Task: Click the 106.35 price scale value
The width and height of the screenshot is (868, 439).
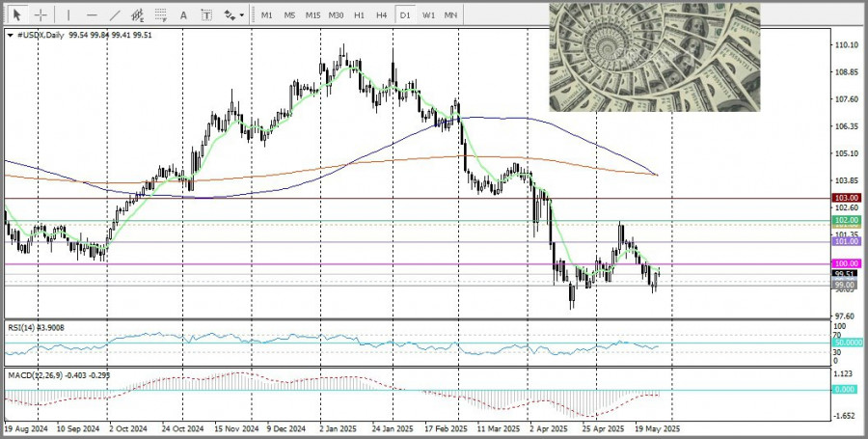Action: pos(845,126)
